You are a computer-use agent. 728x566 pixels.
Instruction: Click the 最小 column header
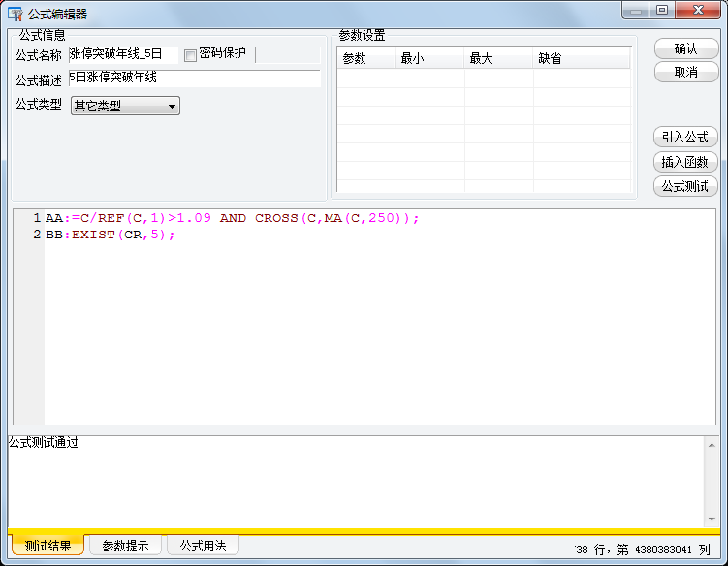(x=429, y=58)
